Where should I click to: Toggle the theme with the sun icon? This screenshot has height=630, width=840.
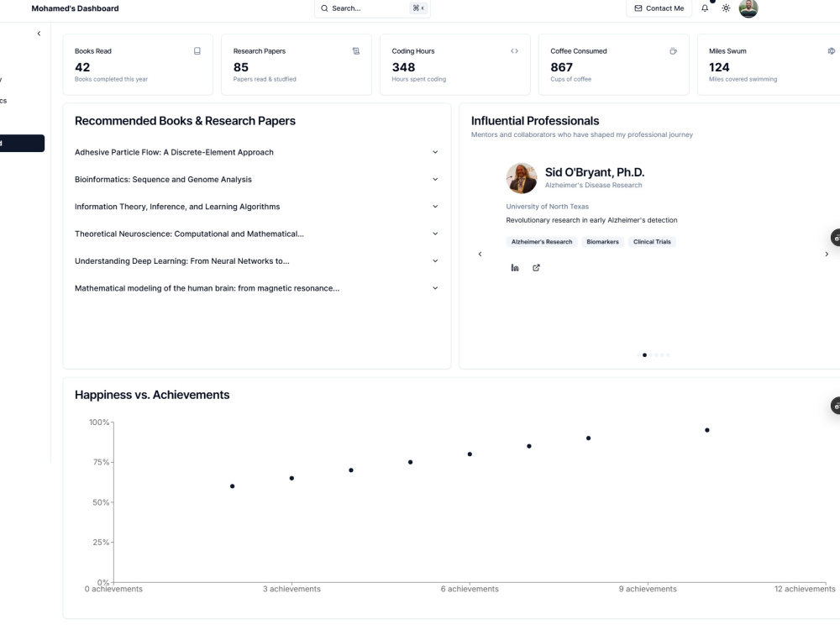coord(725,8)
